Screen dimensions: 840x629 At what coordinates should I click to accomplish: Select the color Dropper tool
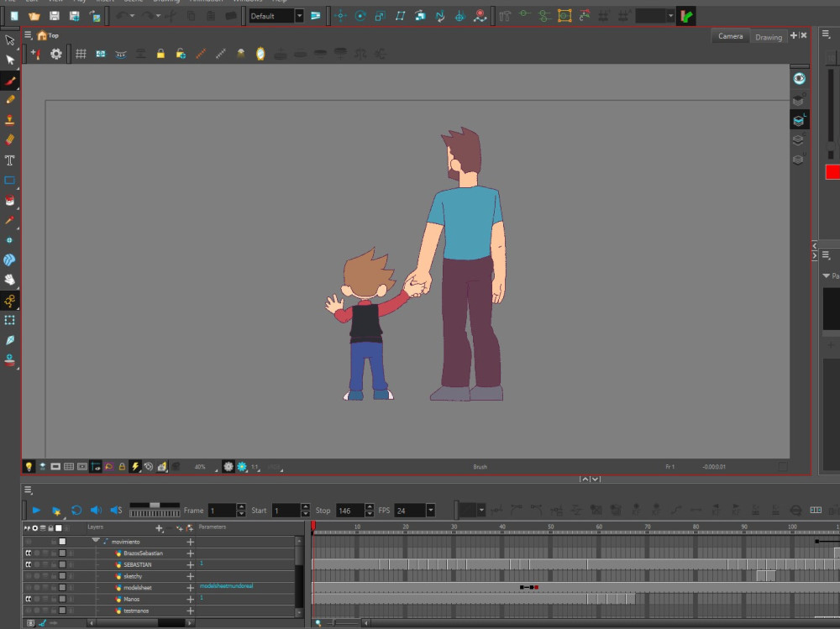click(9, 220)
